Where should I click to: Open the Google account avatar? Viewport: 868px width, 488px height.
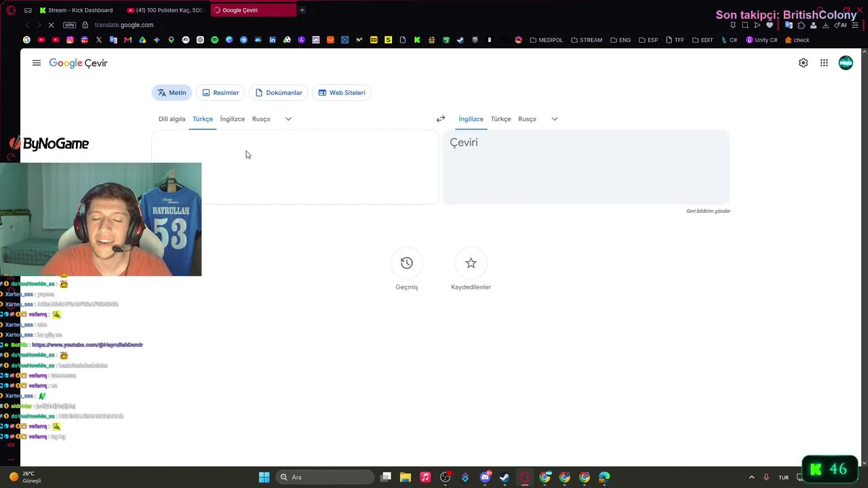coord(846,63)
